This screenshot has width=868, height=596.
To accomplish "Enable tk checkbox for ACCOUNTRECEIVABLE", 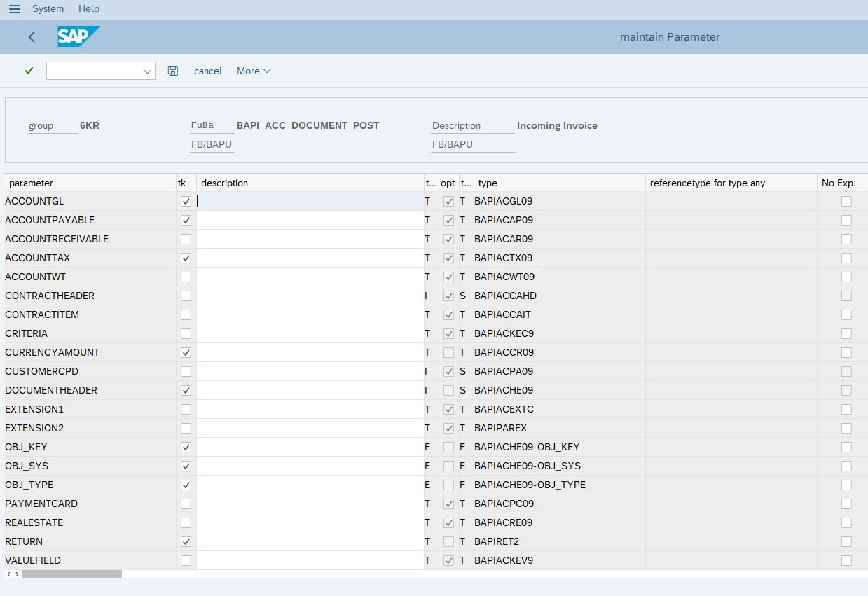I will coord(186,239).
